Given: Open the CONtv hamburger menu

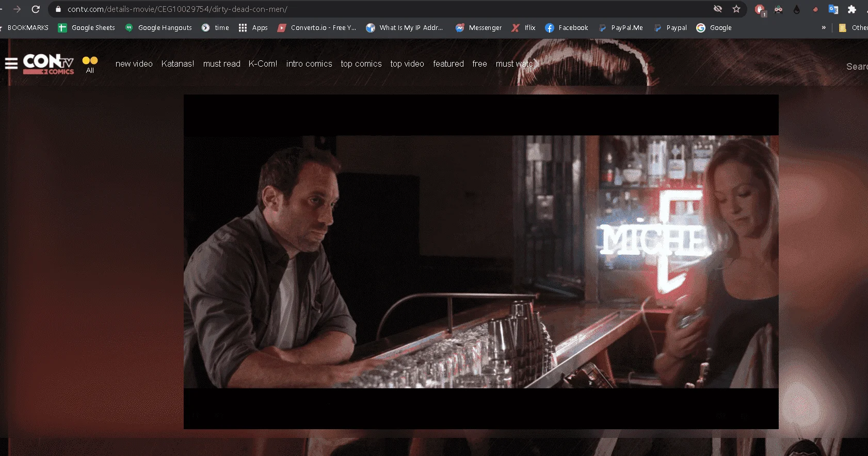Looking at the screenshot, I should coord(11,64).
